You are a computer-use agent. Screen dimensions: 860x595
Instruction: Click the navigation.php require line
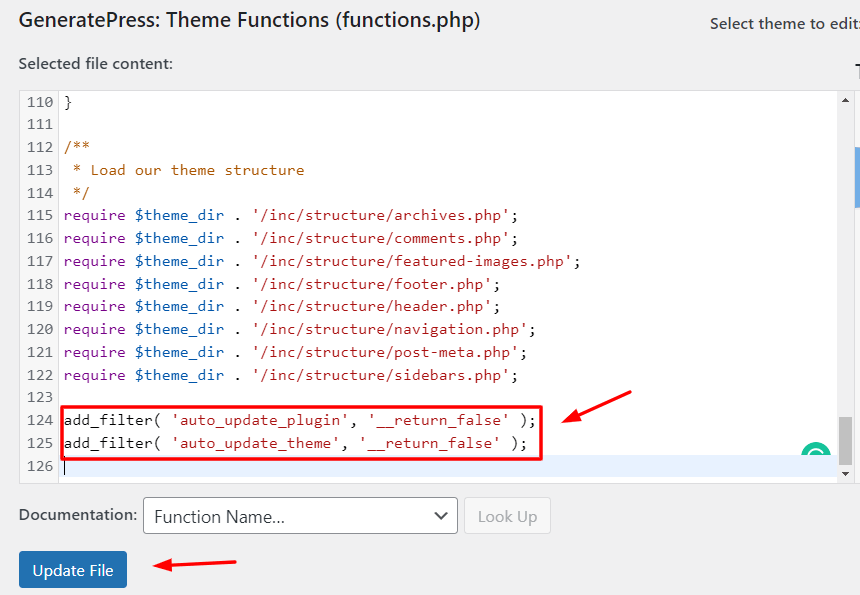(x=299, y=330)
